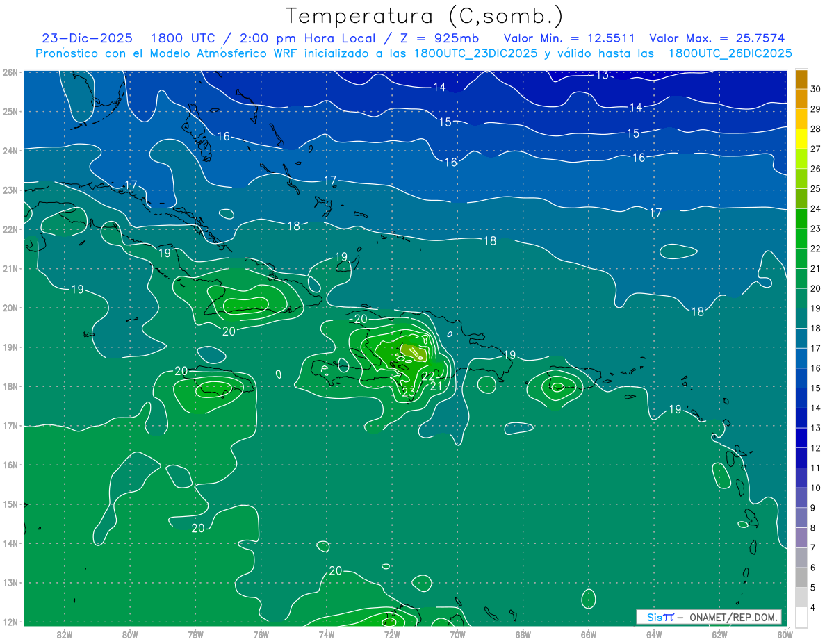Click the 22 contour label over Hispaniola
This screenshot has height=644, width=834.
point(428,376)
